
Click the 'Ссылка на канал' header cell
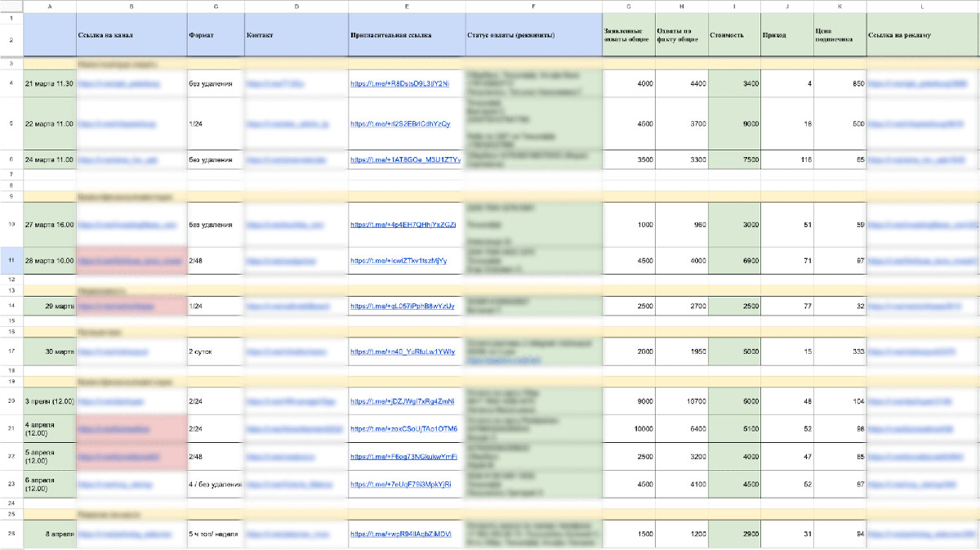click(131, 36)
